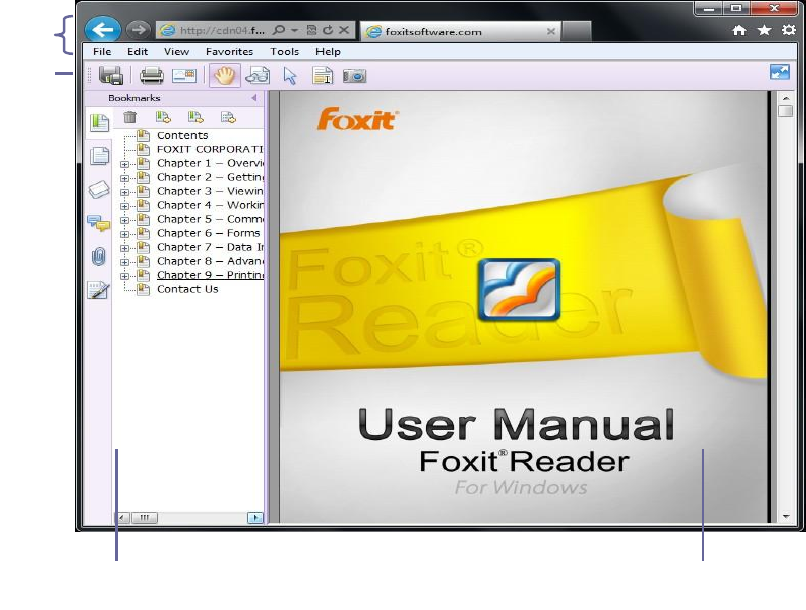
Task: Open the Comments sidebar icon
Action: click(x=99, y=224)
